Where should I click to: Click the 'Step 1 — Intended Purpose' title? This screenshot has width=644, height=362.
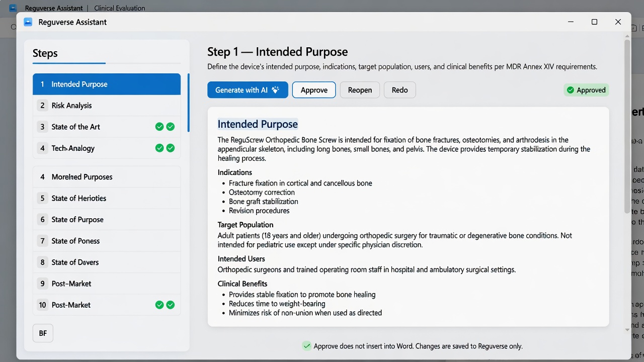(277, 52)
